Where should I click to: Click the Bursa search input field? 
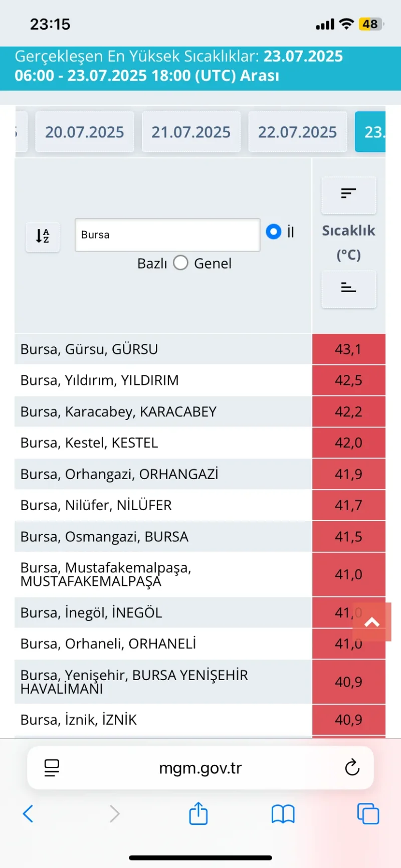[167, 235]
